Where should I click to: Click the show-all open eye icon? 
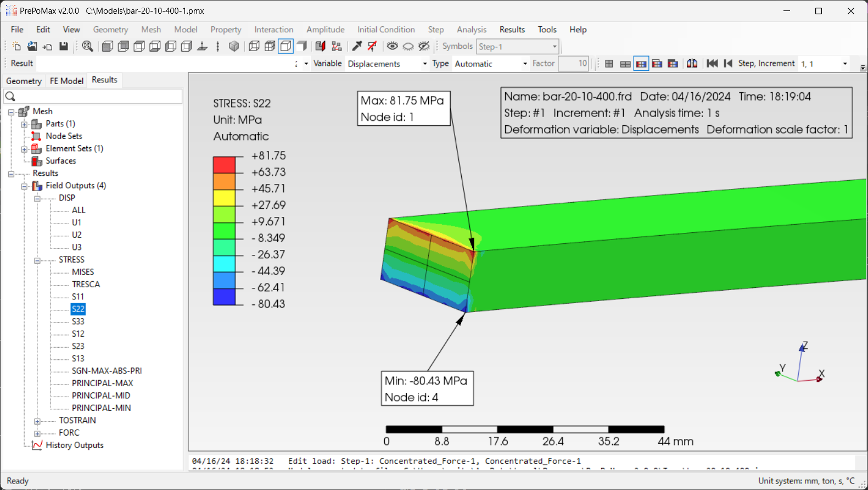[x=392, y=46]
